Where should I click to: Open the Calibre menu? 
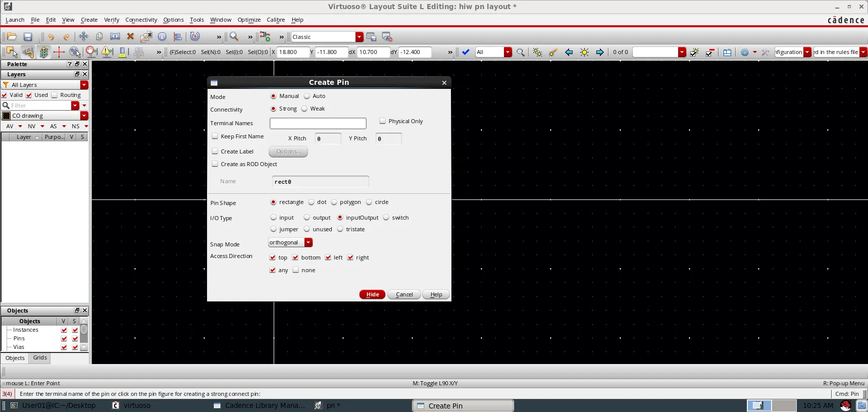[x=276, y=20]
